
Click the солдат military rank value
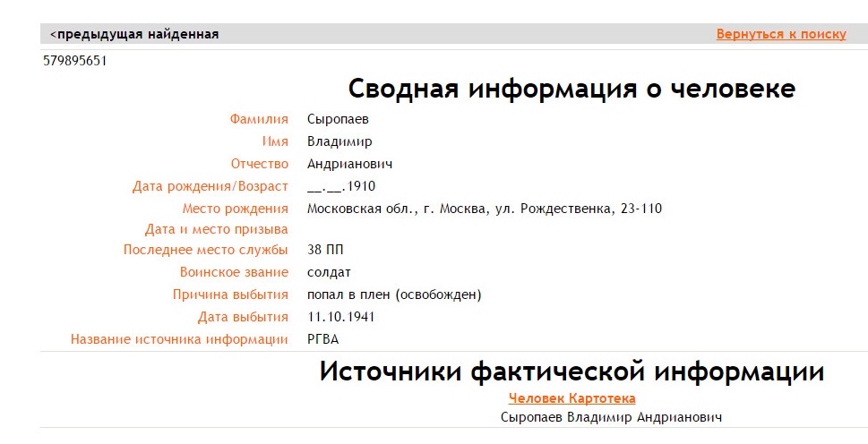point(329,272)
